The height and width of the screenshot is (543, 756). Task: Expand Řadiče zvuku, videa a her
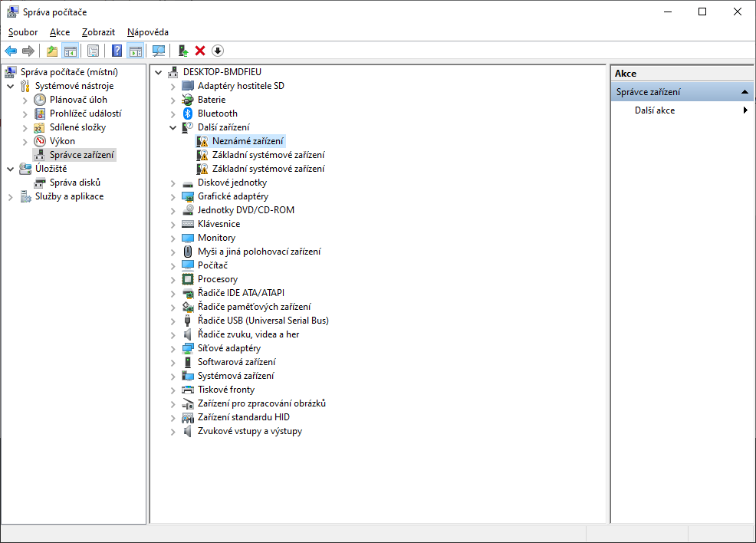173,334
